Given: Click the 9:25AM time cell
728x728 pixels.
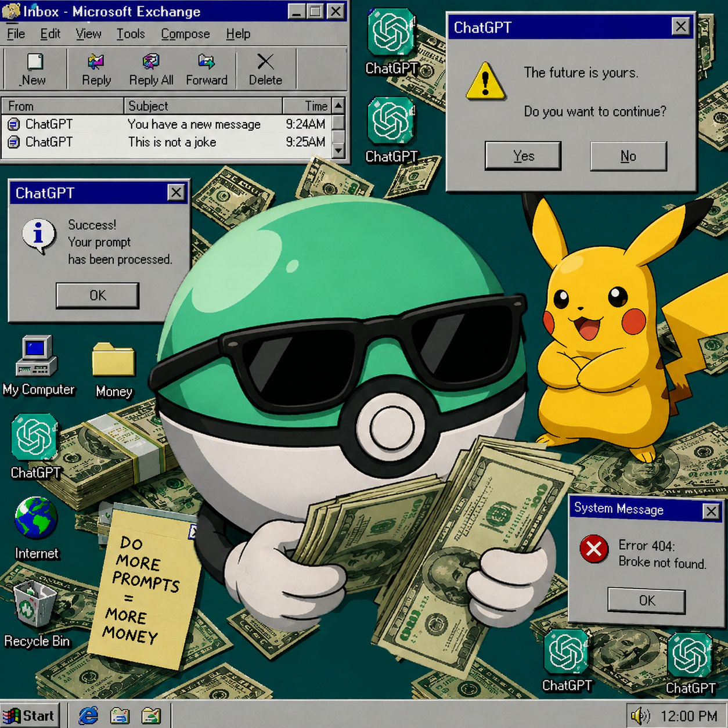Looking at the screenshot, I should tap(305, 142).
